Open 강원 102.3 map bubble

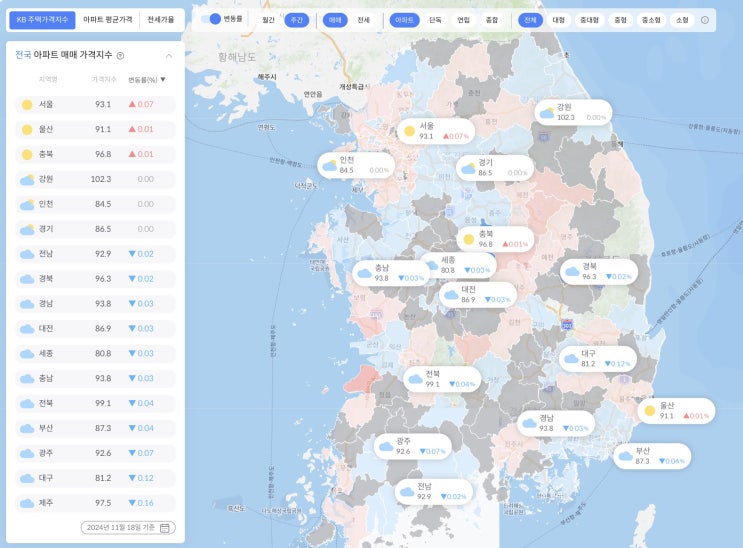pyautogui.click(x=573, y=112)
